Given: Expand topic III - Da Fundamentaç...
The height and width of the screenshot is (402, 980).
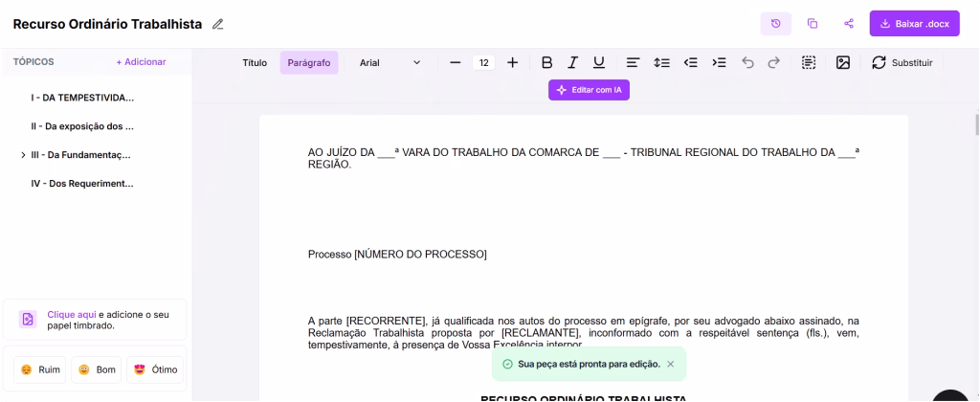Looking at the screenshot, I should [23, 155].
